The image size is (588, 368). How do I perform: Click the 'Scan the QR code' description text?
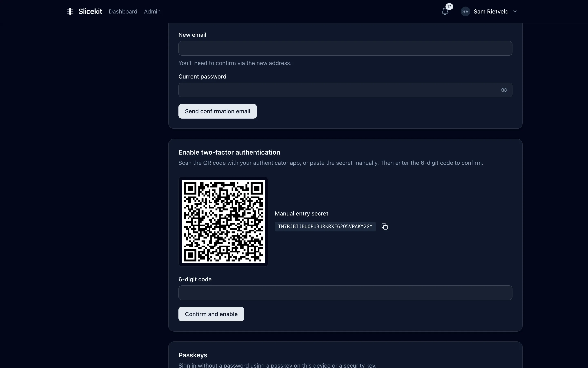click(331, 163)
